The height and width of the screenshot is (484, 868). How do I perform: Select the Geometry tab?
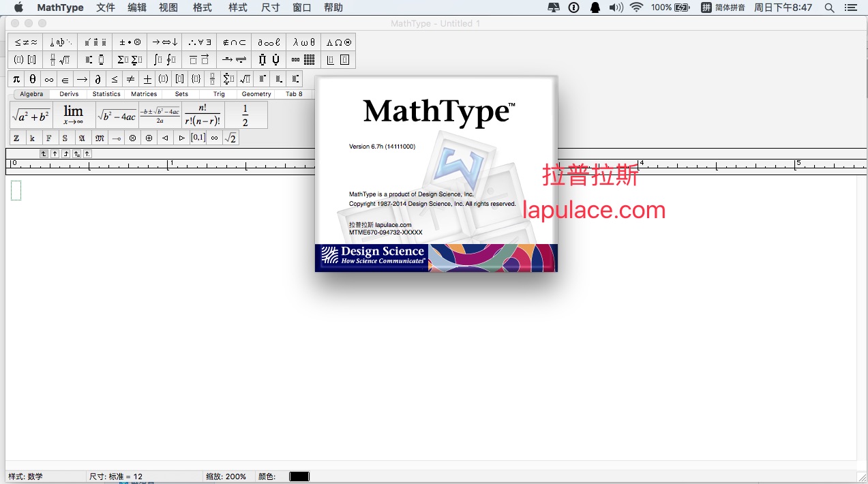pyautogui.click(x=256, y=94)
